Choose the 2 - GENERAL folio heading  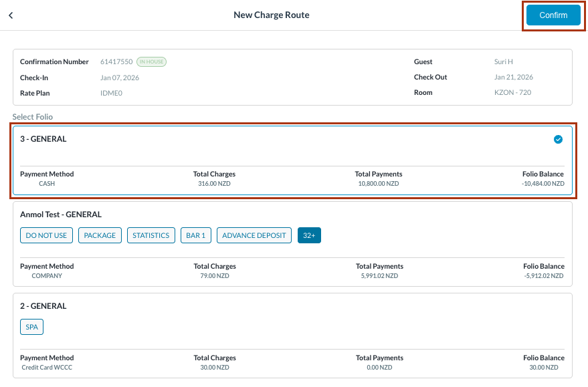[43, 306]
